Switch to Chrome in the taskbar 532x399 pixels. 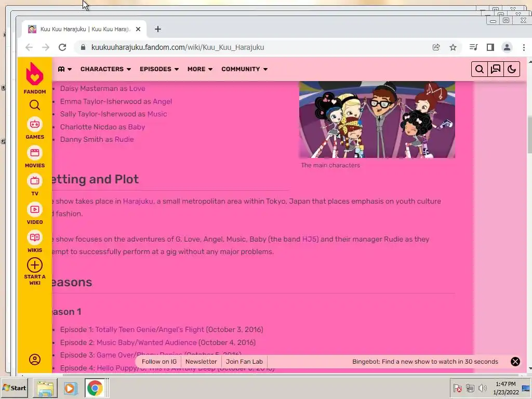pos(95,388)
